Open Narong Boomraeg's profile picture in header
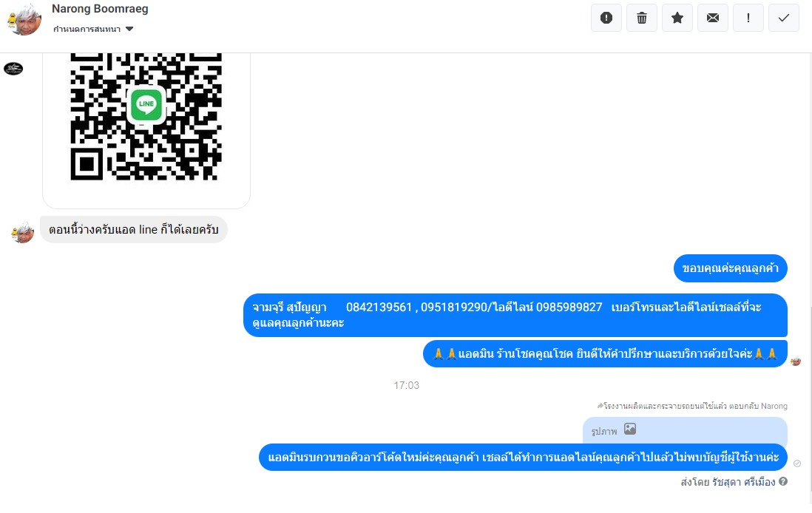 point(24,19)
